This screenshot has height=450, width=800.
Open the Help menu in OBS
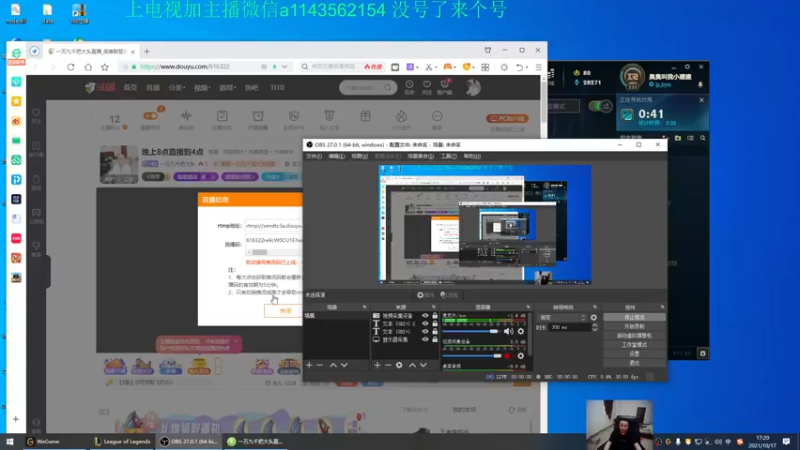(x=472, y=156)
